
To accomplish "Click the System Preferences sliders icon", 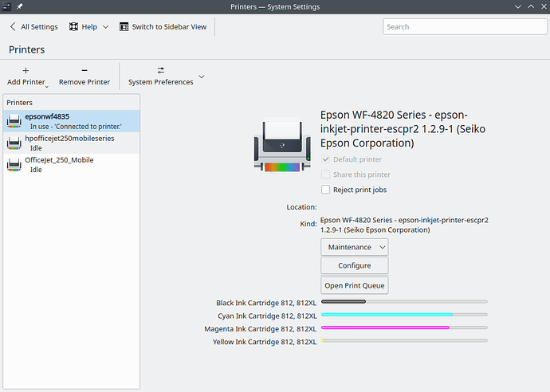I will coord(161,70).
